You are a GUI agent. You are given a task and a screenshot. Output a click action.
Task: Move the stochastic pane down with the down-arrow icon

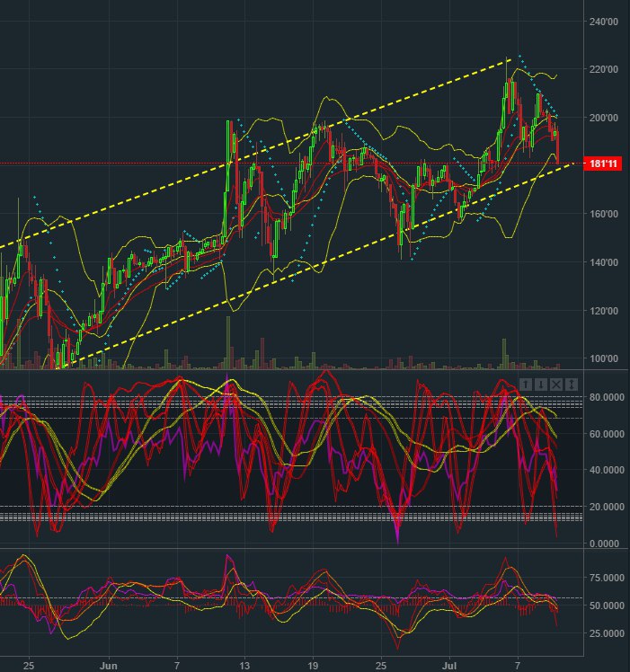pyautogui.click(x=541, y=385)
